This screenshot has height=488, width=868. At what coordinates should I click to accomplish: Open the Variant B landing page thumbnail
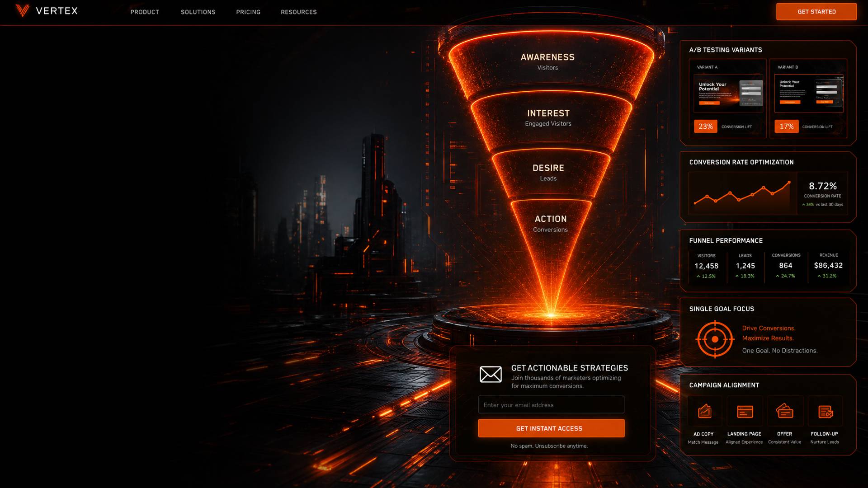[809, 94]
